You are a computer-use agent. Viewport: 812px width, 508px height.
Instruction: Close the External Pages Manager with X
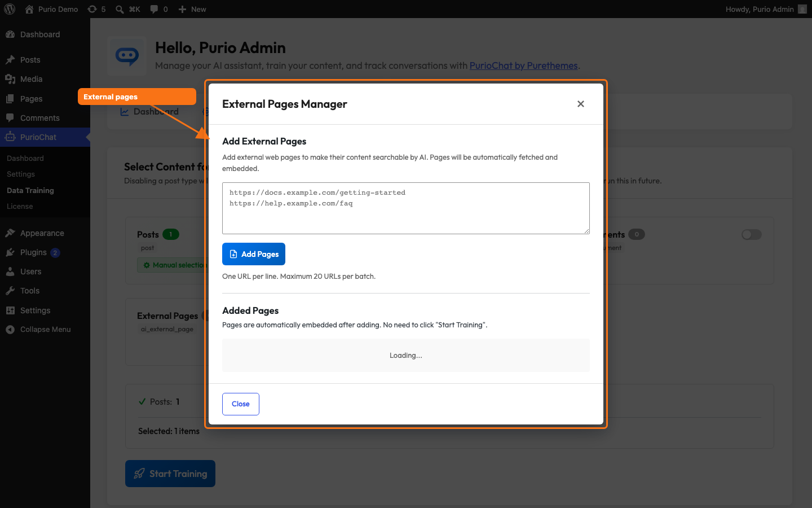581,104
